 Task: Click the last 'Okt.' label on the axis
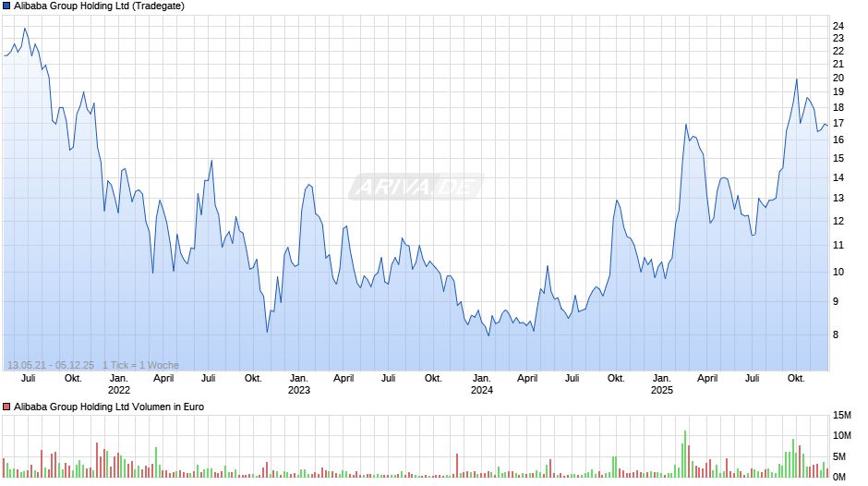tap(796, 379)
